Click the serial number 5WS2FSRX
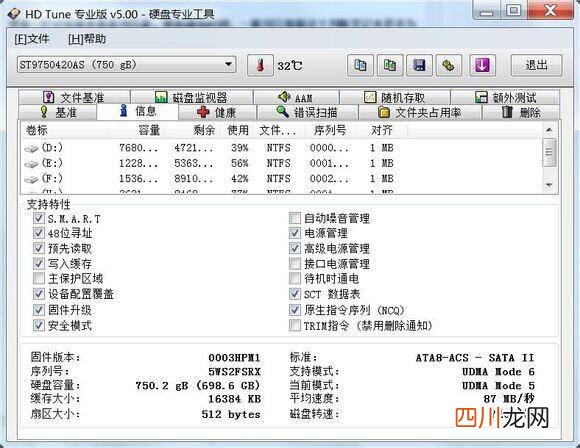Screen dimensions: 580x448 pyautogui.click(x=235, y=371)
